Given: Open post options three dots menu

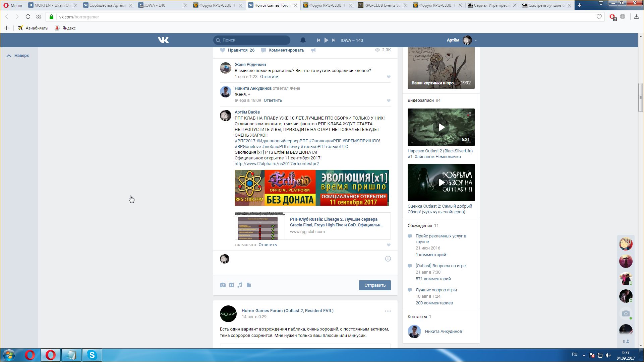Looking at the screenshot, I should tap(388, 311).
